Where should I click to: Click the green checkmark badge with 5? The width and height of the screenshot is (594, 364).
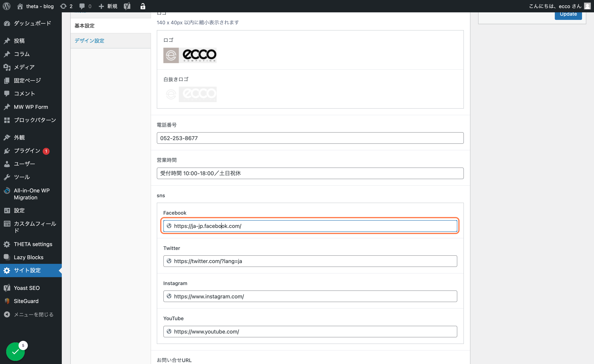coord(16,351)
